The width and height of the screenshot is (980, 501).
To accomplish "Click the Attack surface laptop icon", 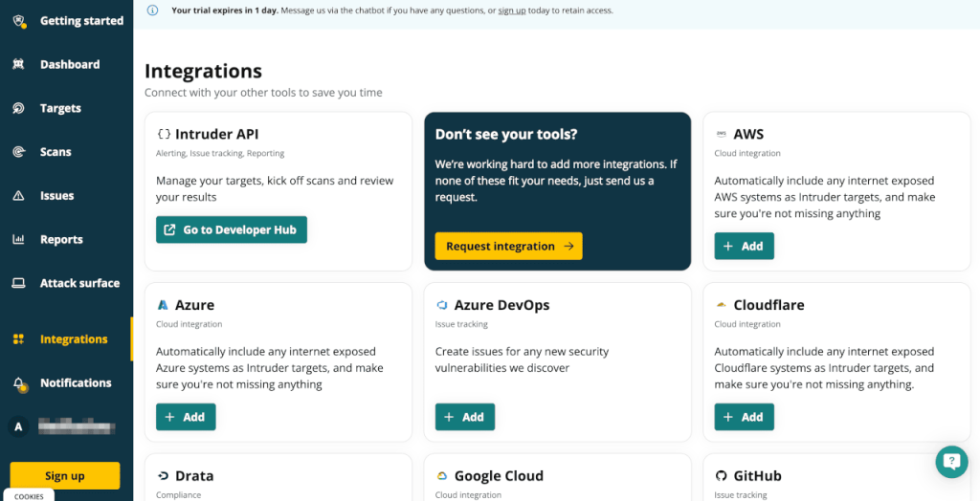I will point(19,283).
